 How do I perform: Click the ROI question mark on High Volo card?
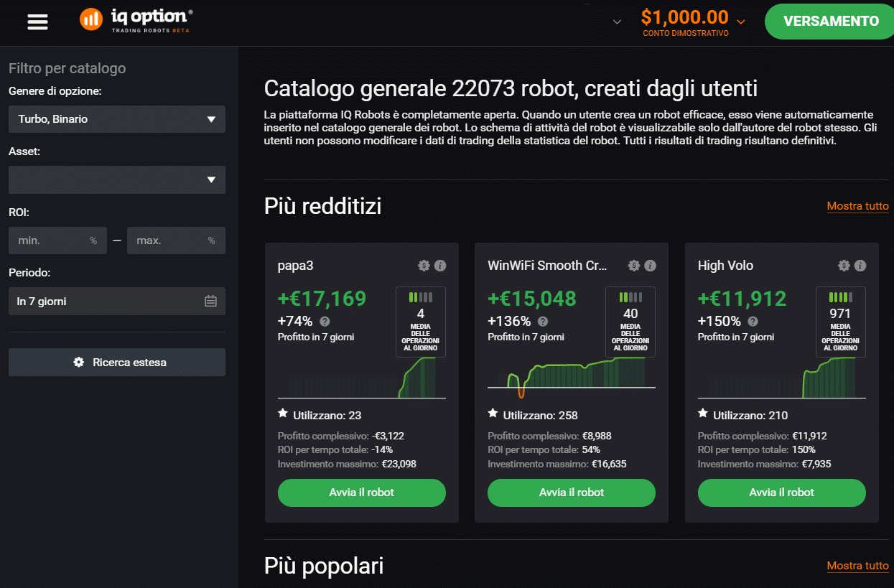pos(753,322)
